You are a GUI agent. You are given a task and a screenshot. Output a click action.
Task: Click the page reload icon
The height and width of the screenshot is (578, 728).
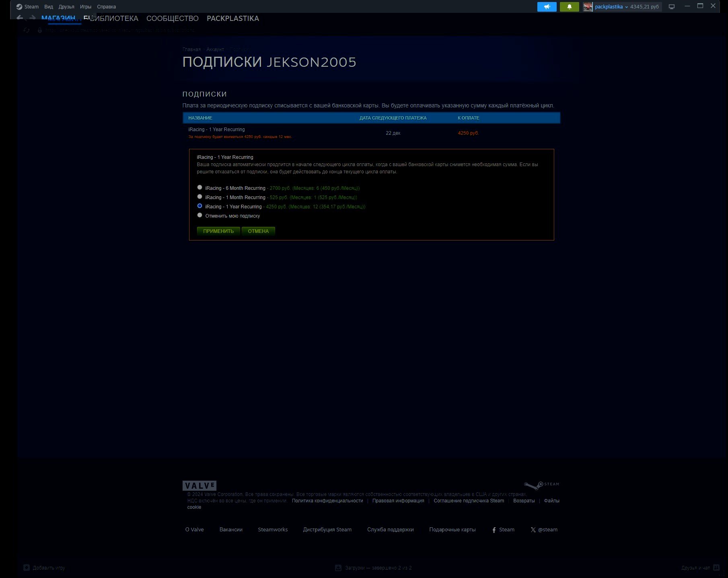pyautogui.click(x=27, y=30)
